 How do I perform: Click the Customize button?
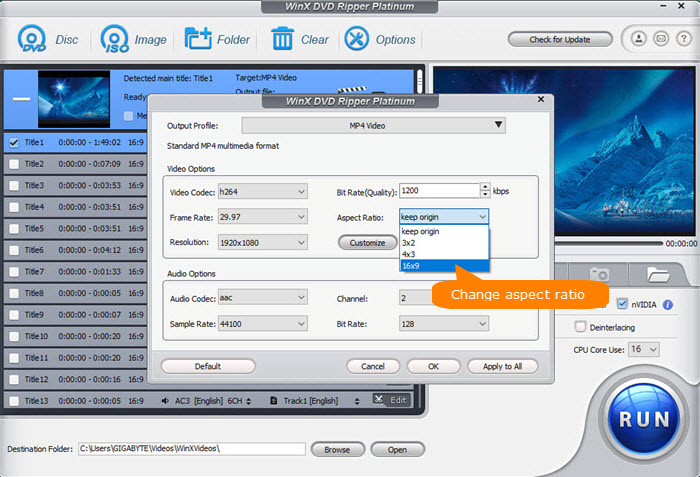click(x=367, y=243)
